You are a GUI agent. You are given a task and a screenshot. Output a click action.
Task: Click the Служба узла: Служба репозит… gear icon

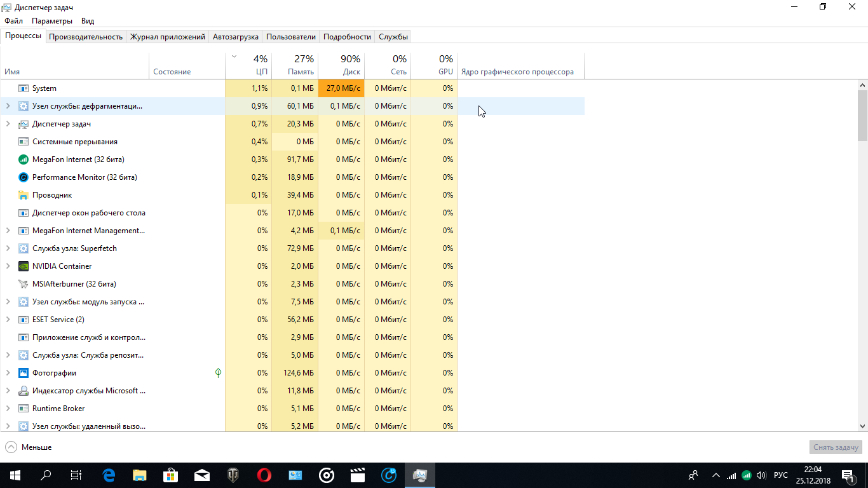[24, 355]
